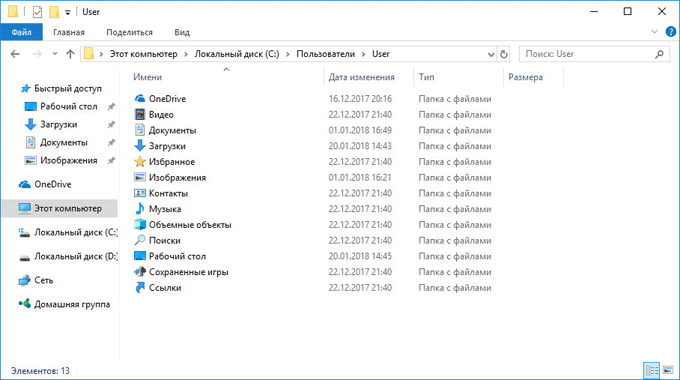The image size is (680, 380).
Task: Select the Видео folder icon
Action: (x=140, y=115)
